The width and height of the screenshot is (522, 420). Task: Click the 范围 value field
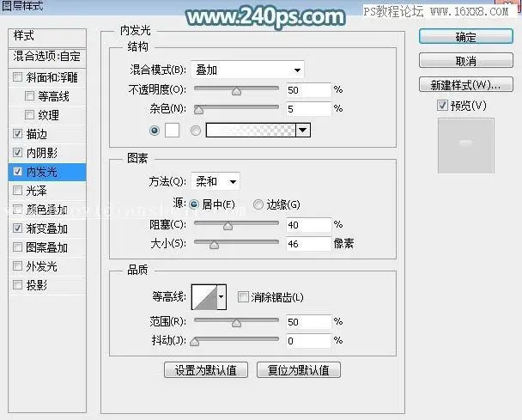pyautogui.click(x=308, y=322)
